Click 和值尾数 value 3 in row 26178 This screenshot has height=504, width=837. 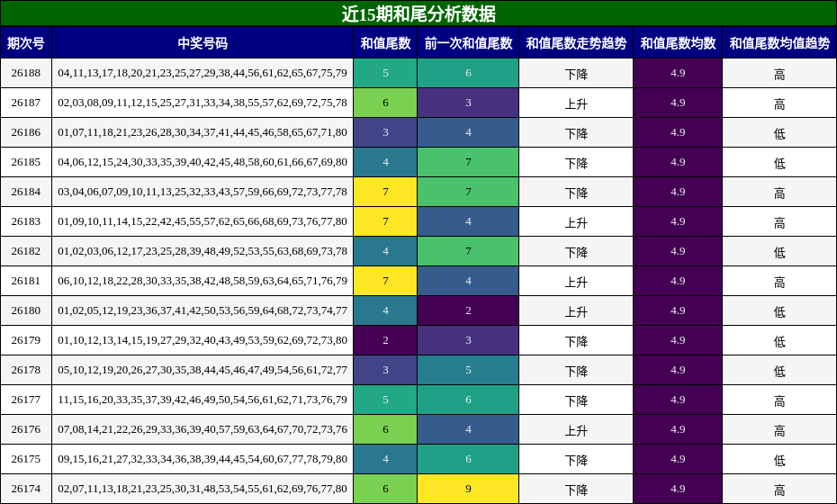pos(385,370)
